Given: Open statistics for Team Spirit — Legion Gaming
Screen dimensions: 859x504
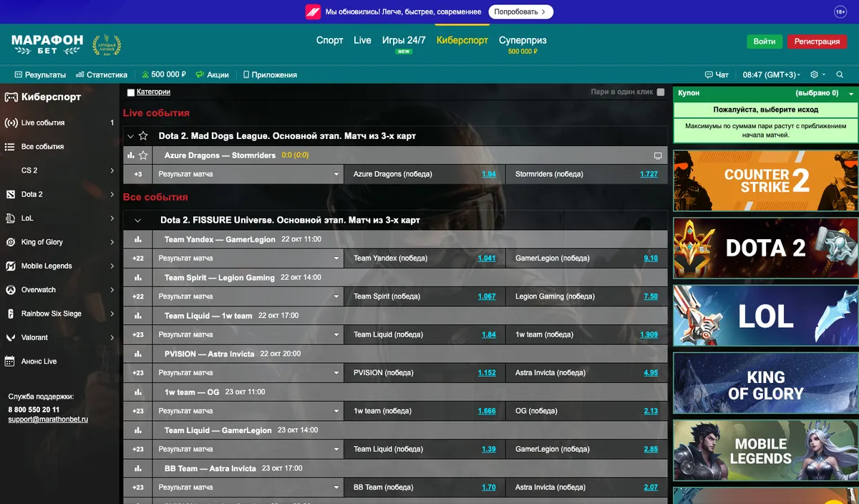Looking at the screenshot, I should (x=138, y=277).
